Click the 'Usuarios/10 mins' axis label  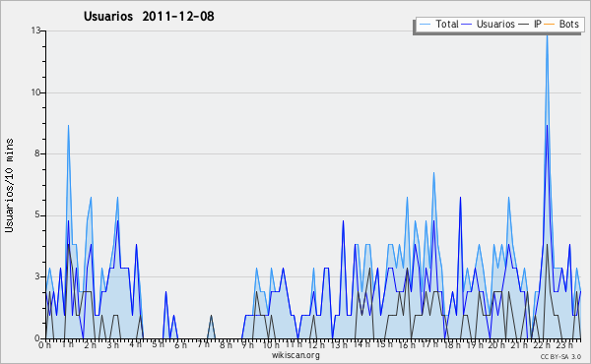click(x=9, y=185)
